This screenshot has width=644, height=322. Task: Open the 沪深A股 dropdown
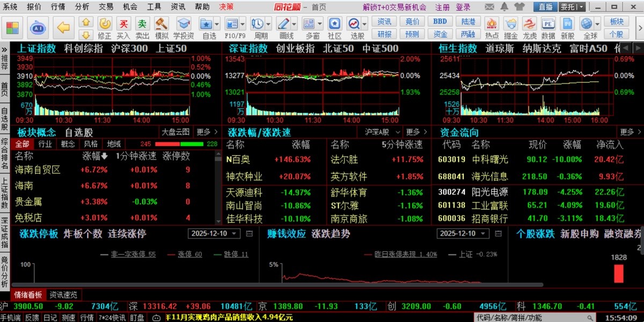(x=379, y=132)
